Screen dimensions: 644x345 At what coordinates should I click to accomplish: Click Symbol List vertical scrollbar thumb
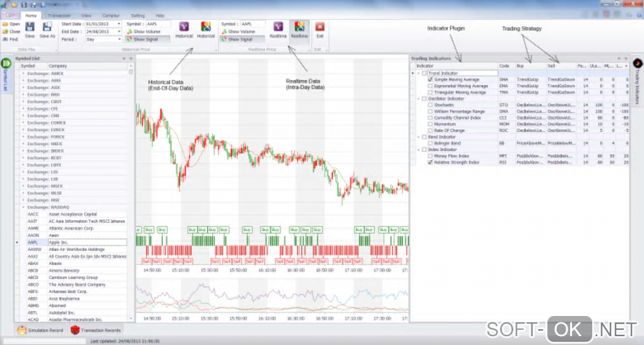[x=131, y=72]
